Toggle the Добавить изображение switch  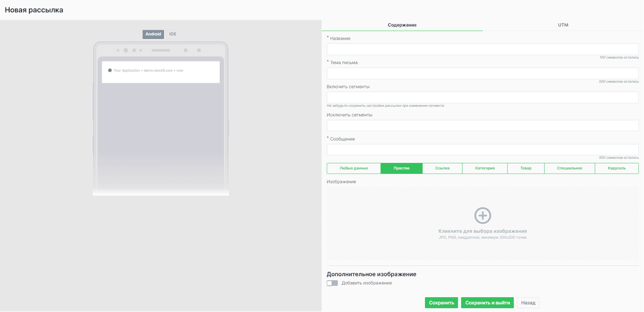(x=332, y=283)
